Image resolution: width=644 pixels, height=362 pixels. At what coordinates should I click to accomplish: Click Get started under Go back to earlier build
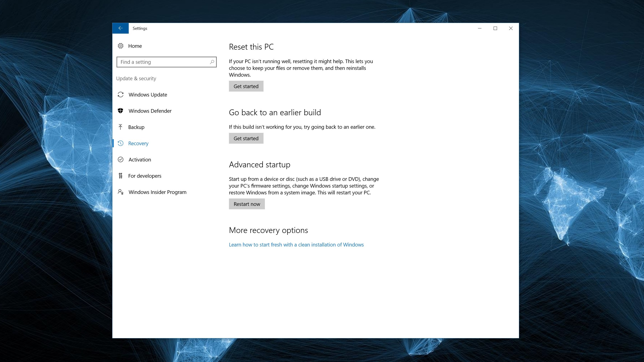pos(246,138)
